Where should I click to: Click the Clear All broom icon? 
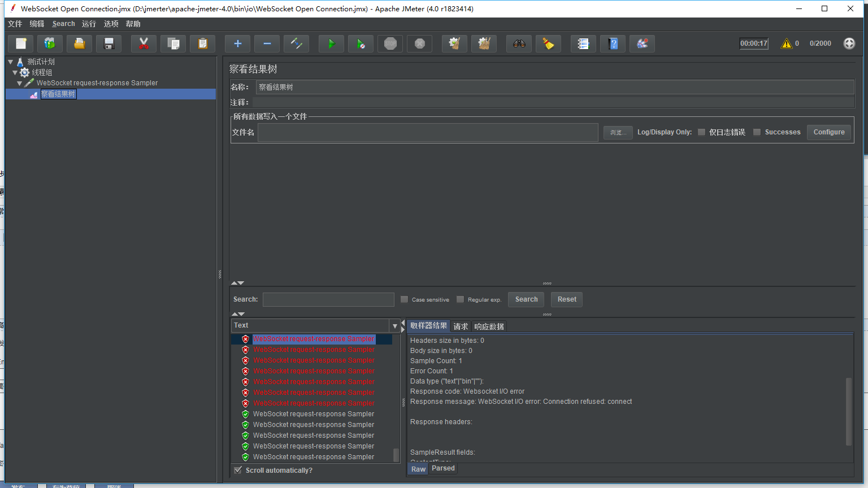coord(484,43)
